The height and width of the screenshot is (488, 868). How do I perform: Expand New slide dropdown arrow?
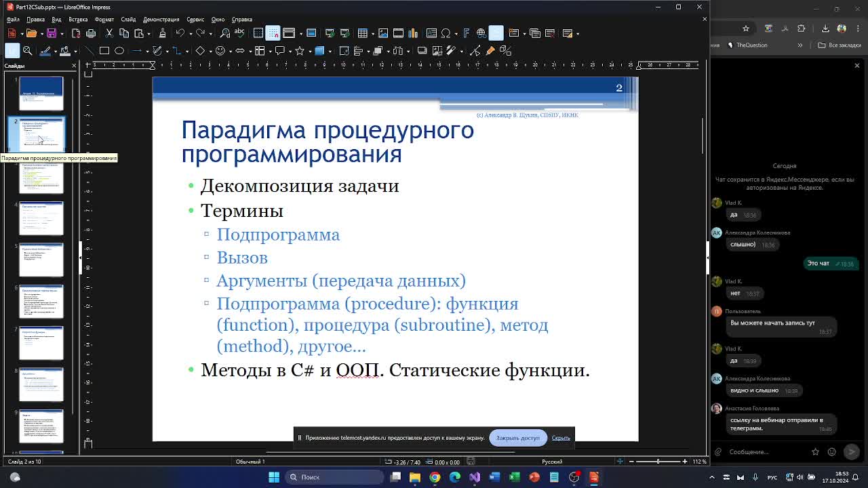point(524,33)
